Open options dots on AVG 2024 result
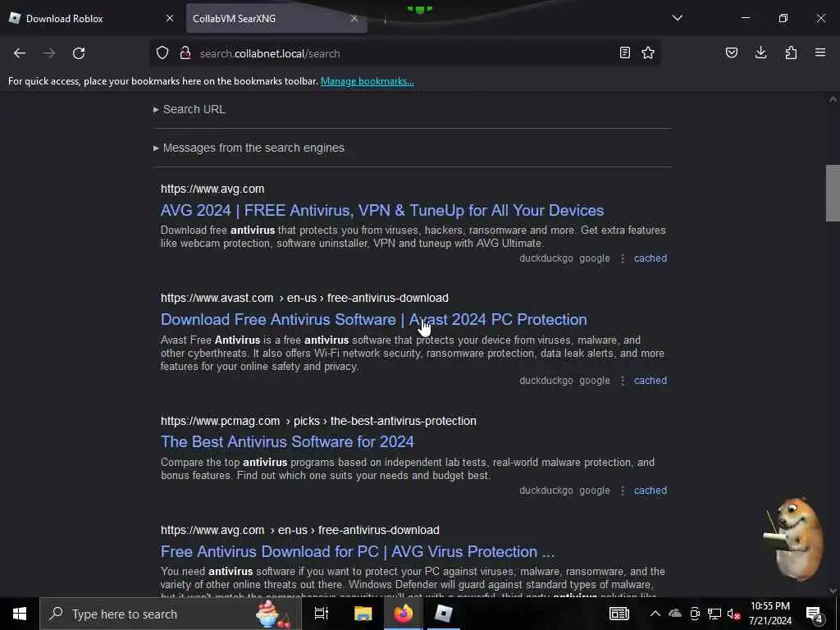Screen dimensions: 840x630 (x=623, y=258)
